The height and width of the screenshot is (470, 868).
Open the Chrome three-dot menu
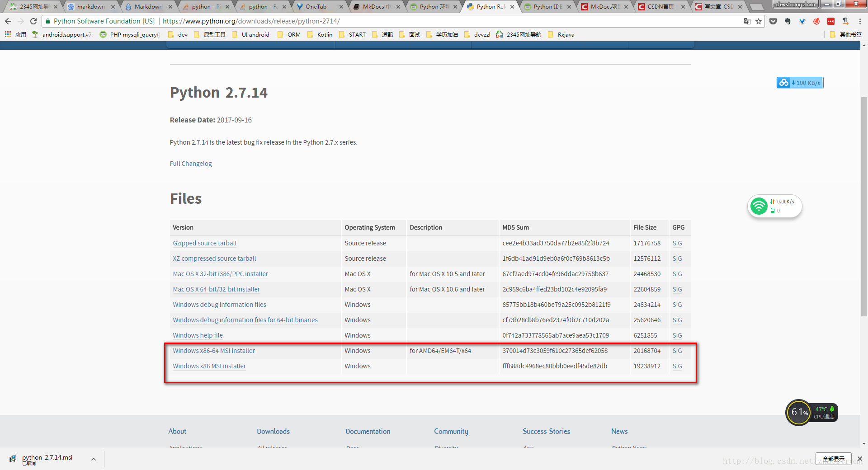[x=860, y=21]
